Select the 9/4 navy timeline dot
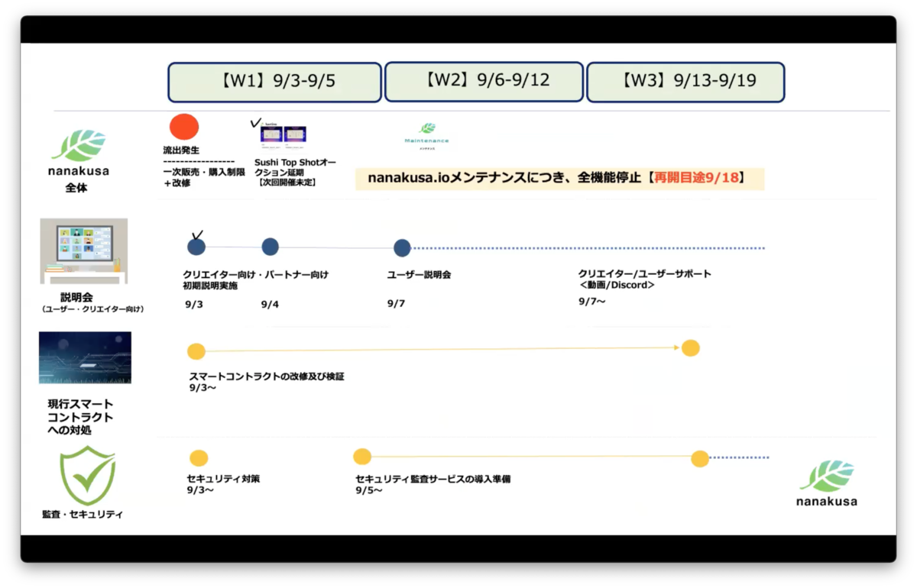This screenshot has width=917, height=588. click(x=270, y=247)
